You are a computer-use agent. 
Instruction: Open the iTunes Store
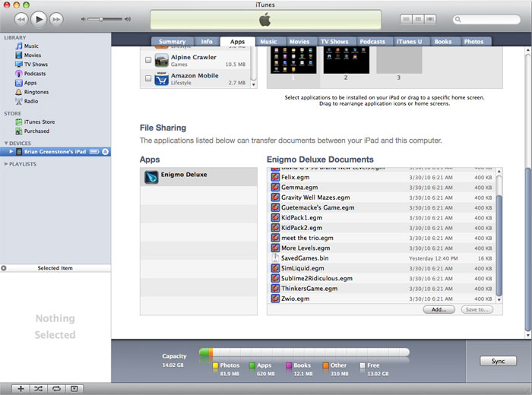(39, 122)
